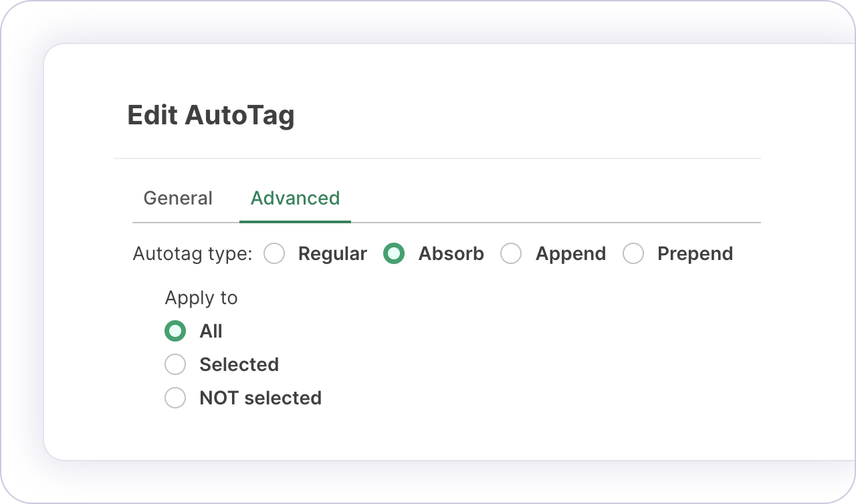This screenshot has height=504, width=856.
Task: Open the Advanced tab
Action: [x=295, y=199]
